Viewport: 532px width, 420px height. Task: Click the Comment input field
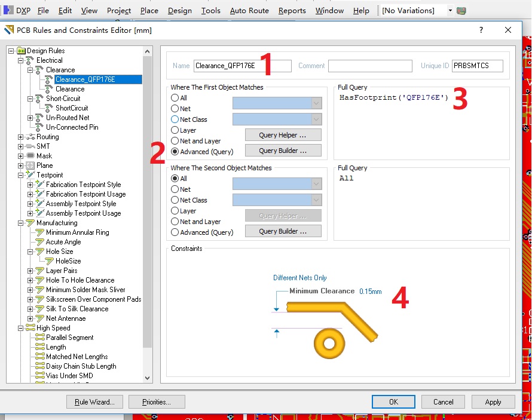click(370, 66)
